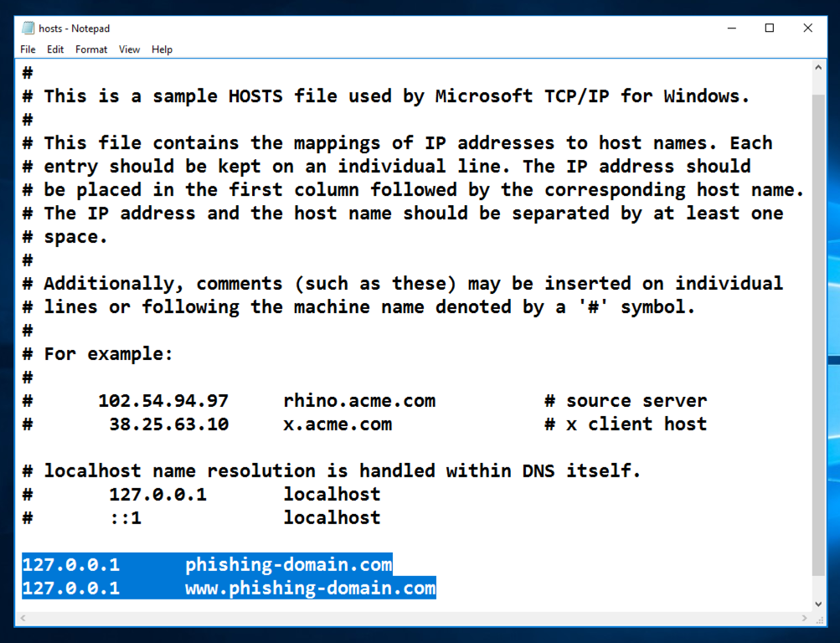Place cursor on 102.54.94.97 address
The width and height of the screenshot is (840, 643).
162,401
